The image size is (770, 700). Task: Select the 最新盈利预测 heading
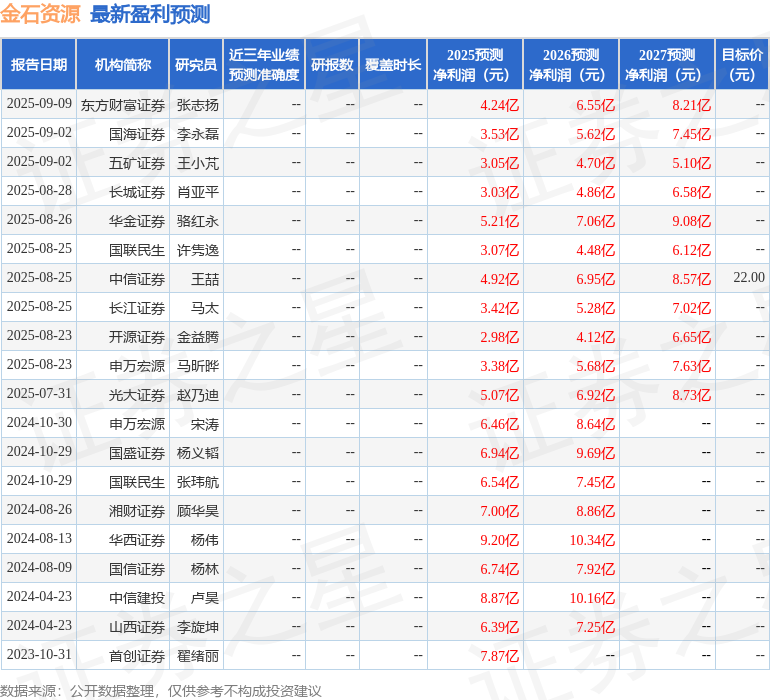coord(150,14)
